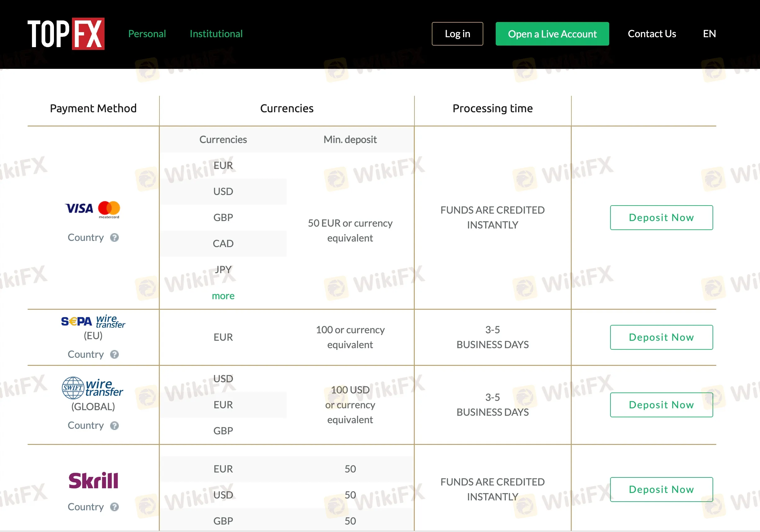The height and width of the screenshot is (532, 760).
Task: Click '50 EUR or currency equivalent' text
Action: [x=350, y=231]
